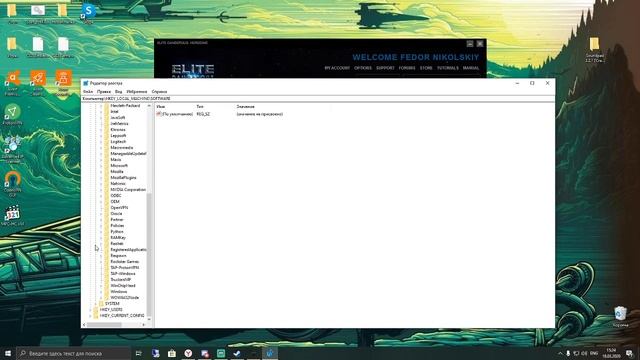
Task: Open Microsoft Store from the taskbar
Action: click(x=172, y=353)
